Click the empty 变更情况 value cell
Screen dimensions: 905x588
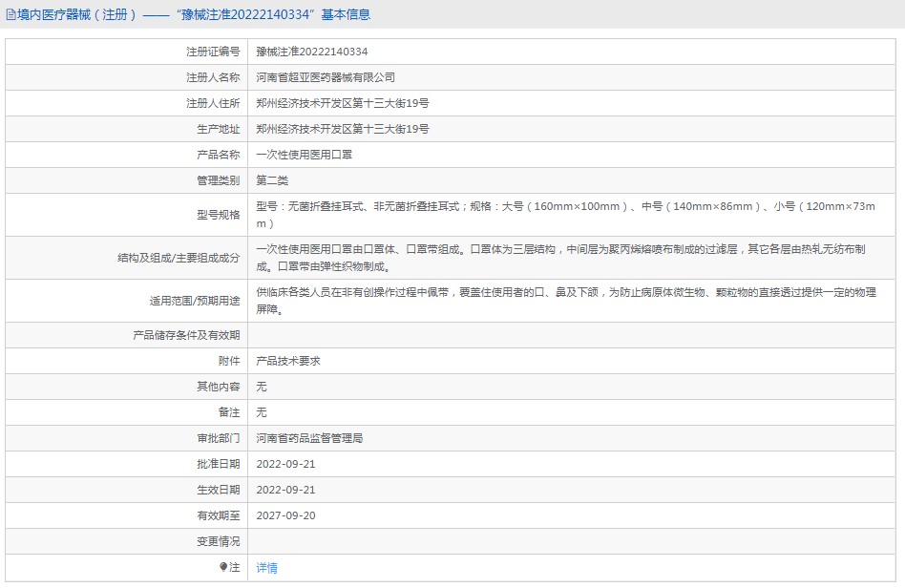[x=573, y=541]
